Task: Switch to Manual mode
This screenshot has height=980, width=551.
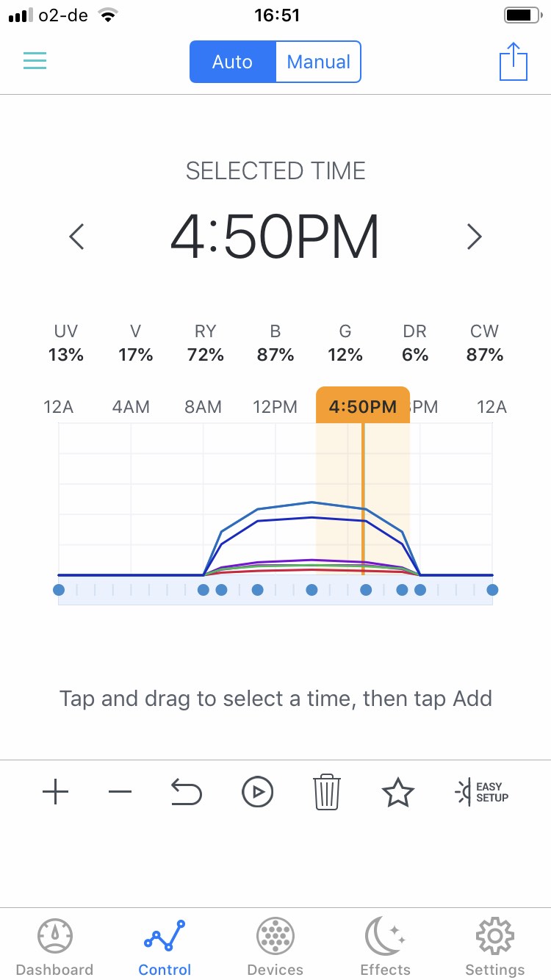Action: [318, 62]
